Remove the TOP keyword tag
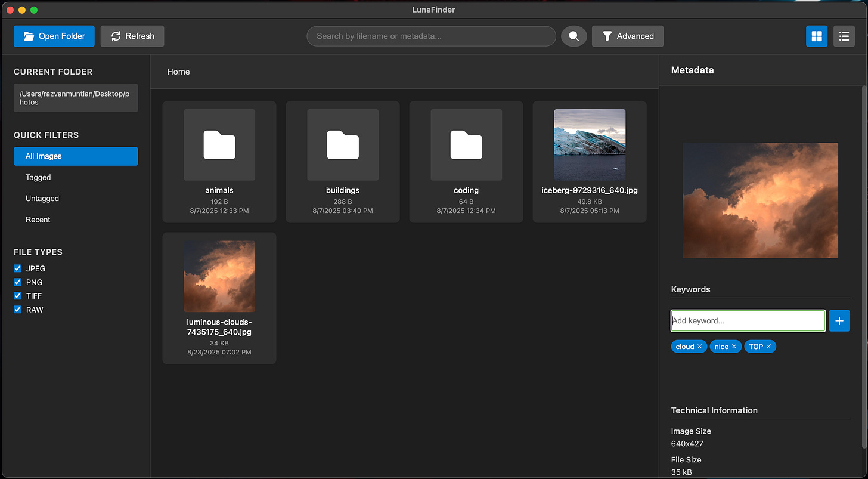The width and height of the screenshot is (868, 479). 769,347
